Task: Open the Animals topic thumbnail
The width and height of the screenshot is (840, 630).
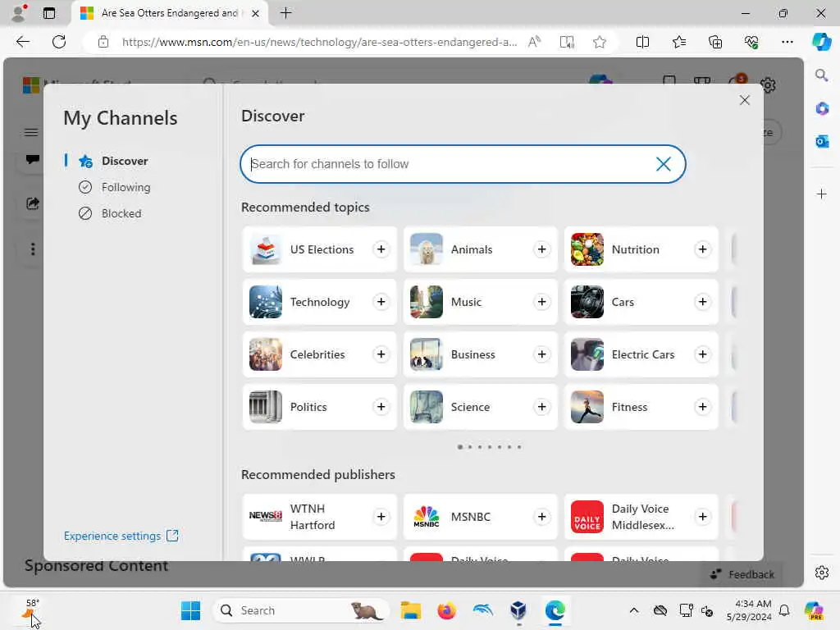Action: 427,249
